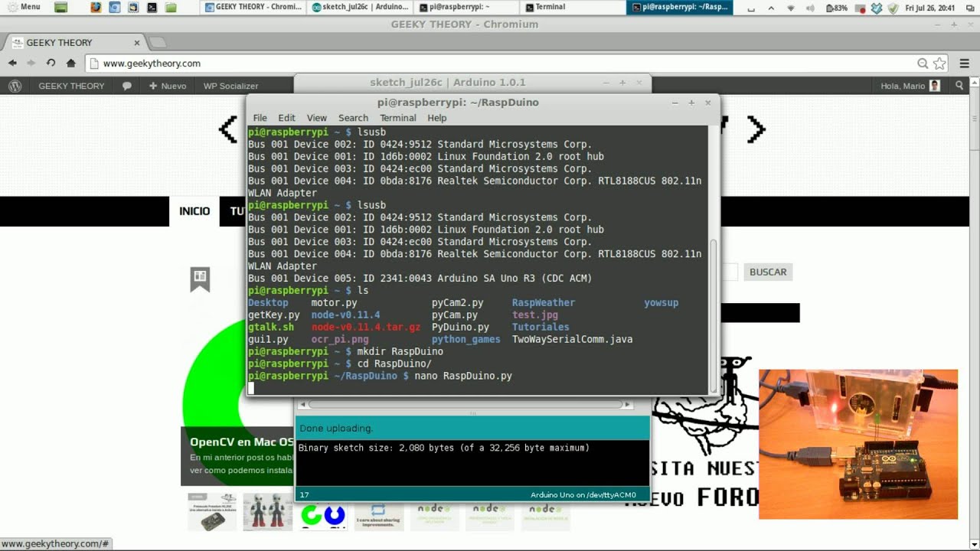Screen dimensions: 980x551
Task: Open terminal Help menu
Action: point(437,118)
